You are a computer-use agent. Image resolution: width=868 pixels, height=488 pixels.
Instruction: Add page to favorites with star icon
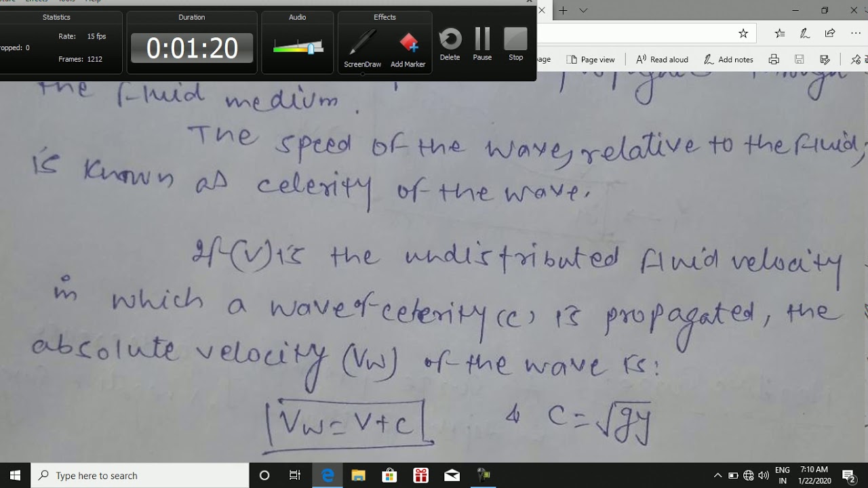tap(743, 33)
